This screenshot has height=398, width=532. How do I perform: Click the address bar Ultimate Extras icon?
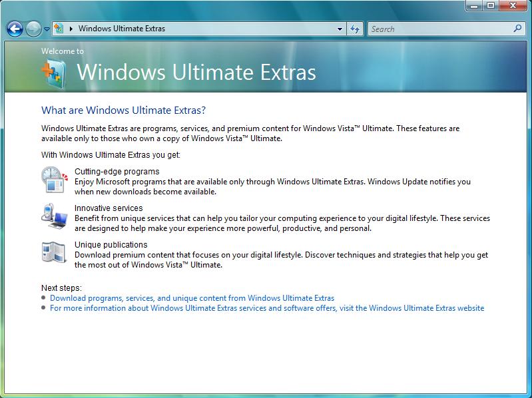[59, 29]
